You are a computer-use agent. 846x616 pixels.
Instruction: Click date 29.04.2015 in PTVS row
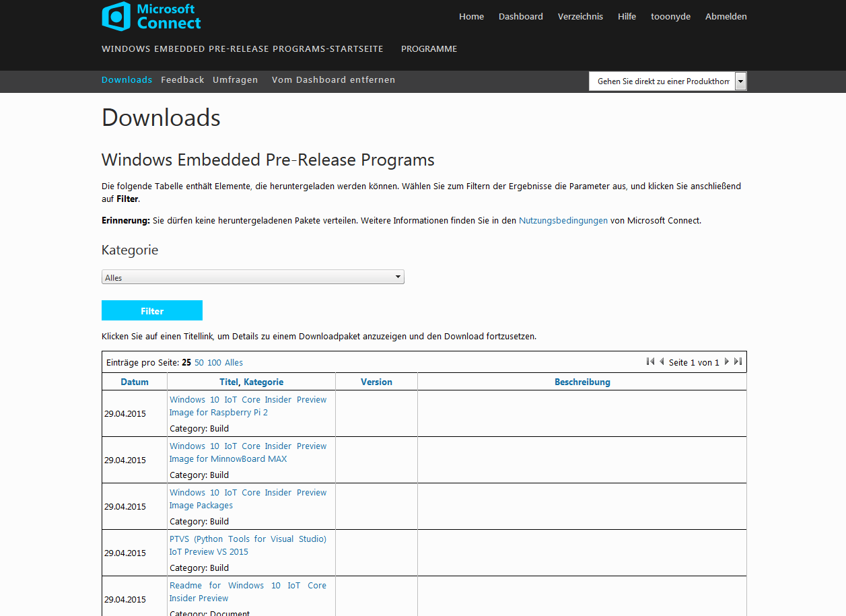(125, 553)
